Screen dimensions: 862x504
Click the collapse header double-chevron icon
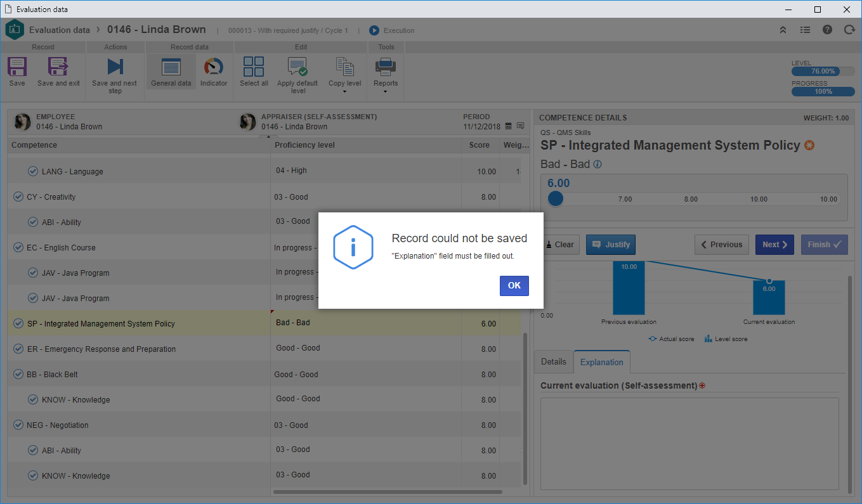click(783, 30)
